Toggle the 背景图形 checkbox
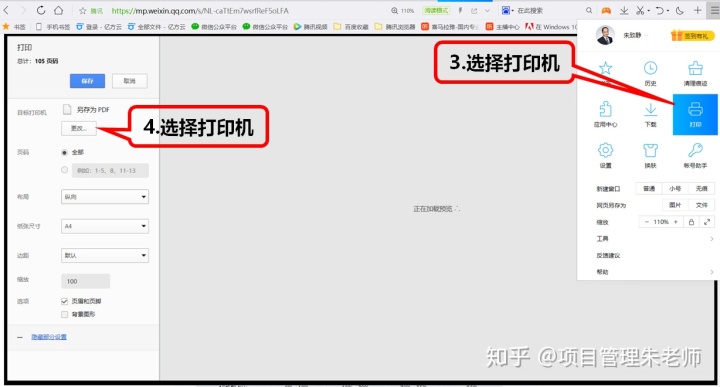The image size is (720, 387). click(x=64, y=314)
